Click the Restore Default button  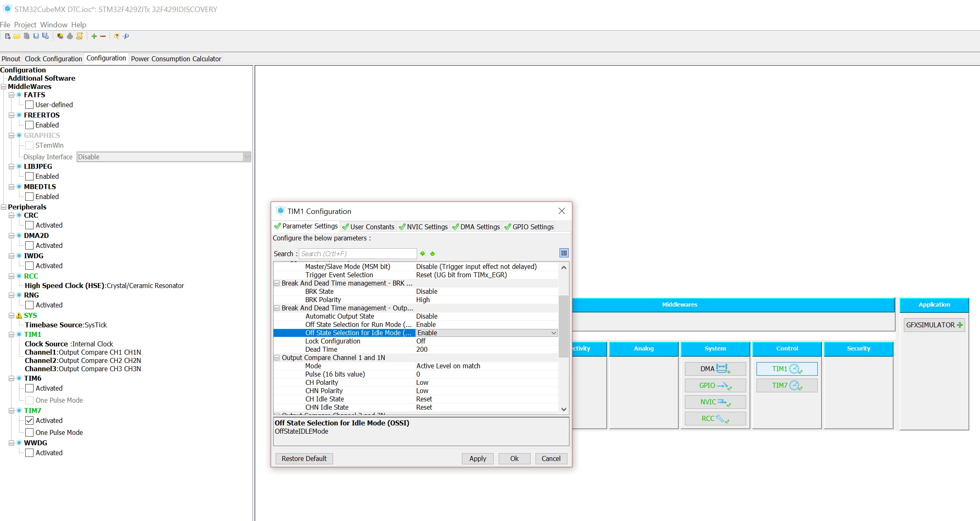coord(304,459)
